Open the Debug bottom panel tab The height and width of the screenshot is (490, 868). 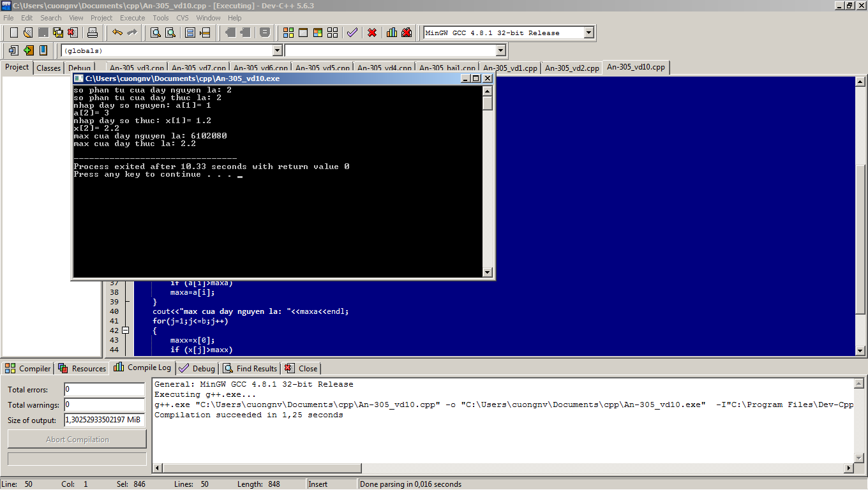click(197, 368)
